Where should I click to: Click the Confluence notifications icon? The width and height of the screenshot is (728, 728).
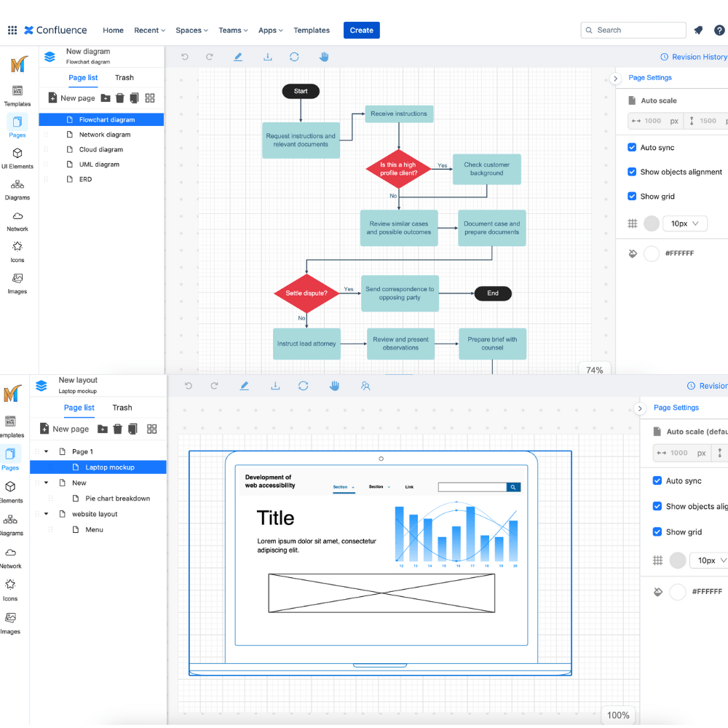point(698,30)
